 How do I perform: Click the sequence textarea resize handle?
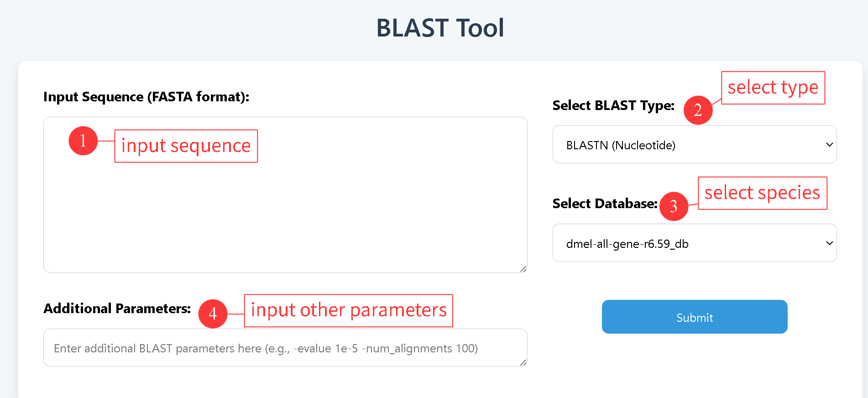(x=523, y=269)
